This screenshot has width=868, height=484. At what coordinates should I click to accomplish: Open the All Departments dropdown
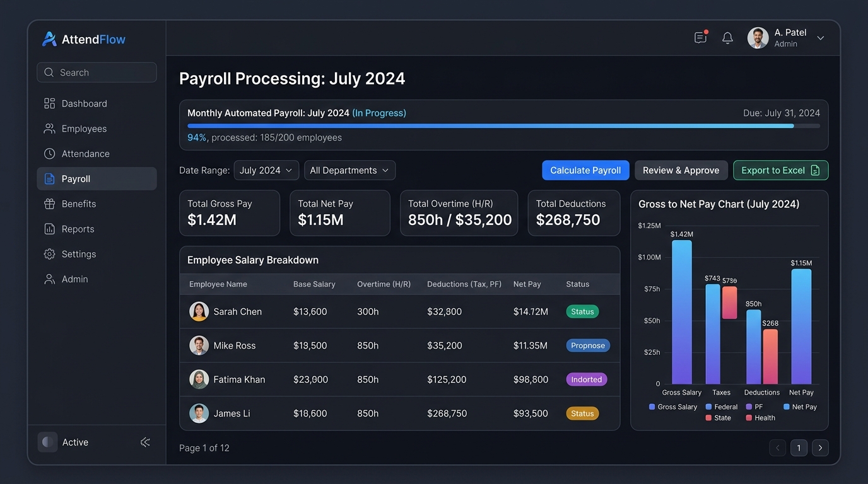click(x=350, y=170)
